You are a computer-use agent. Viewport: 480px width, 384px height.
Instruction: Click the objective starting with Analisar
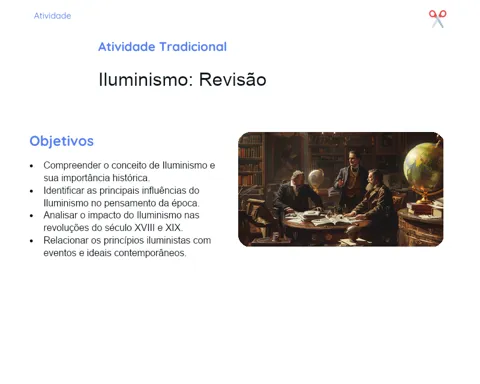[121, 221]
